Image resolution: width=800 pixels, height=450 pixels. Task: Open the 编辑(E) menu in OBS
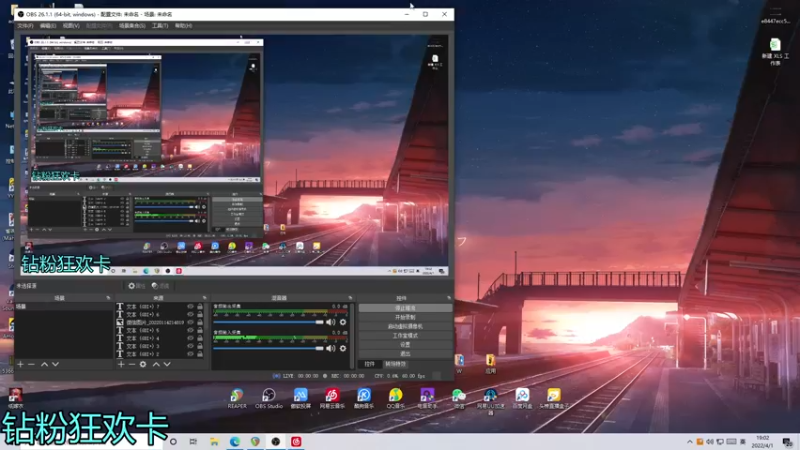pos(47,26)
